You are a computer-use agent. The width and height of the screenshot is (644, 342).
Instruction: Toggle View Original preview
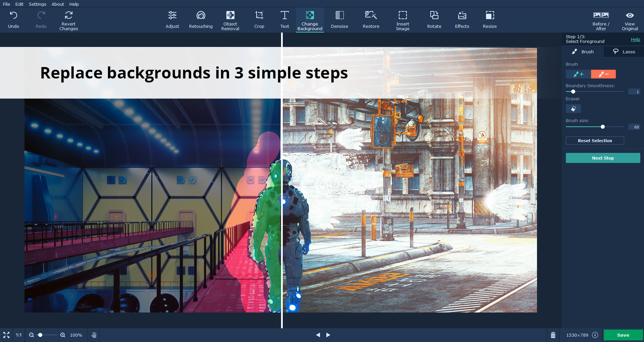630,20
